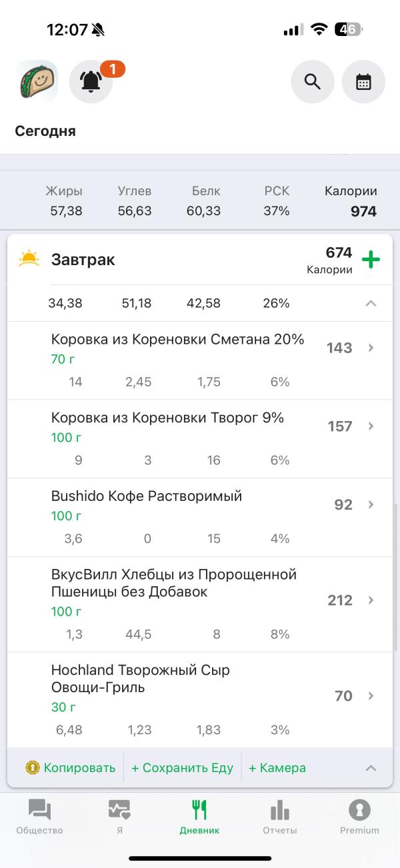Tap the sunrise icon next to Завтрак
Viewport: 400px width, 868px height.
tap(29, 258)
